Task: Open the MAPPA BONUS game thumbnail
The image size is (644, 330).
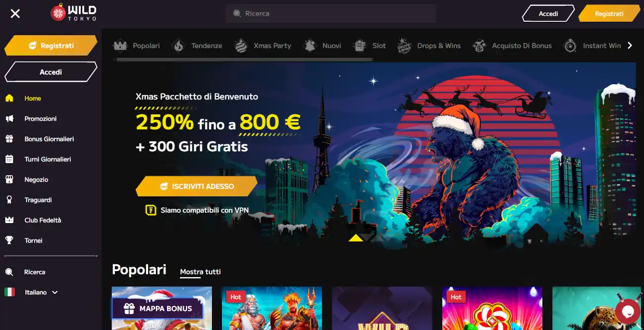Action: tap(162, 308)
